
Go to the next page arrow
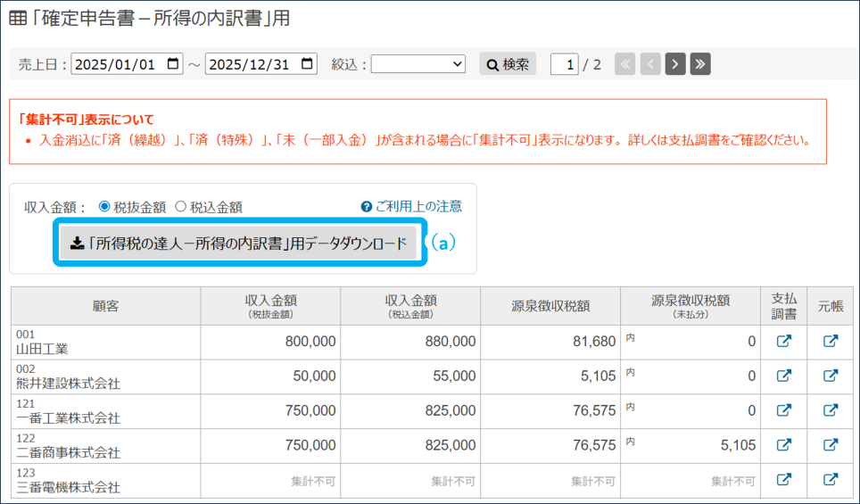point(675,64)
